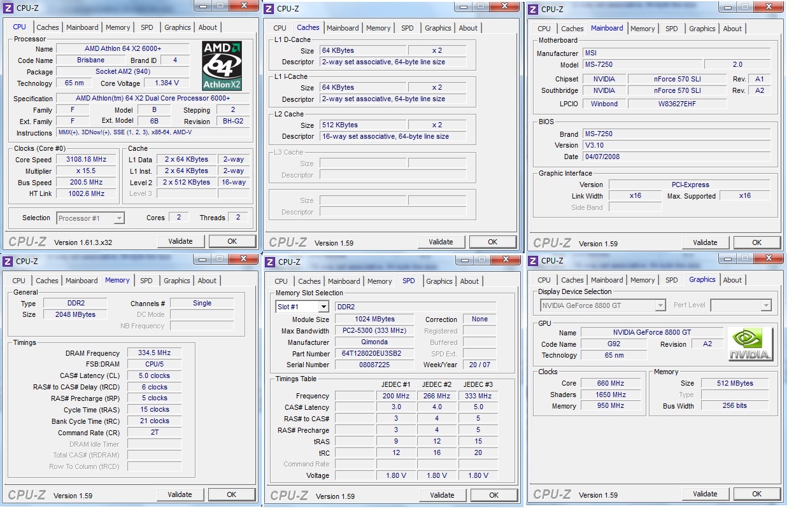Open SPD tab in the Mainboard window

tap(672, 29)
